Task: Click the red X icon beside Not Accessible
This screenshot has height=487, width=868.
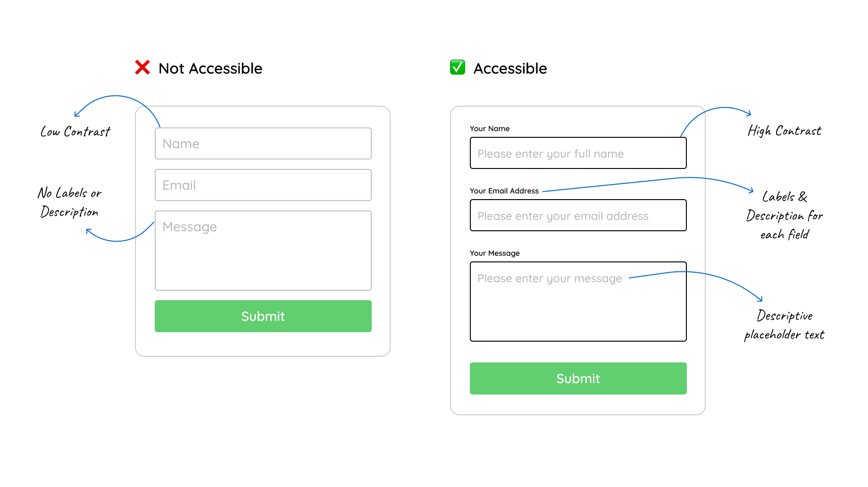Action: [x=142, y=67]
